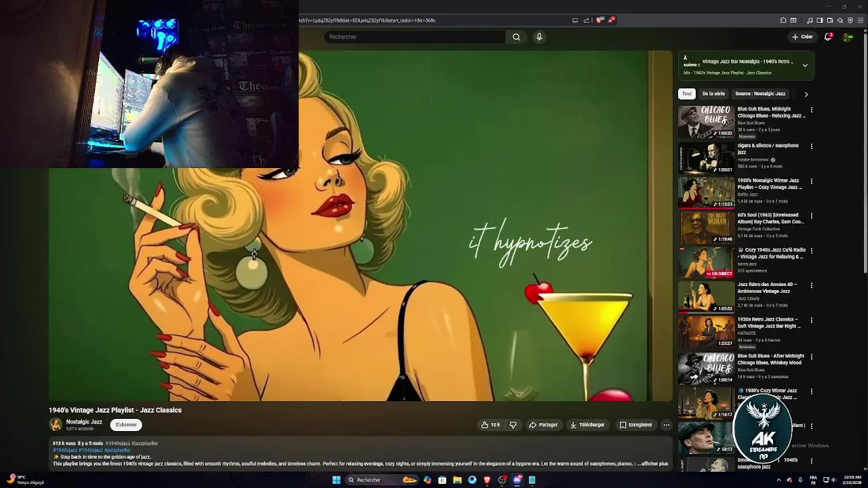Open the media control music-note icon
The height and width of the screenshot is (488, 868).
(x=810, y=20)
